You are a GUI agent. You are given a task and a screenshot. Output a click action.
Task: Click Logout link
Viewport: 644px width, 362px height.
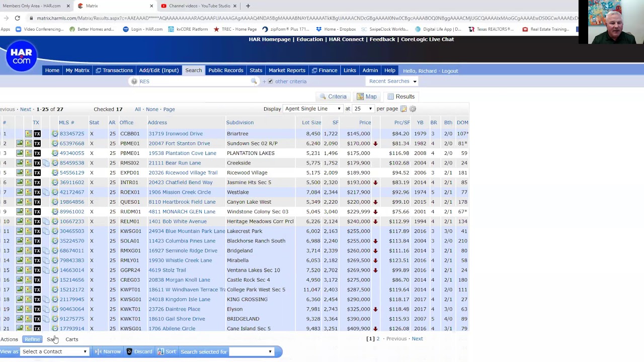click(x=450, y=71)
